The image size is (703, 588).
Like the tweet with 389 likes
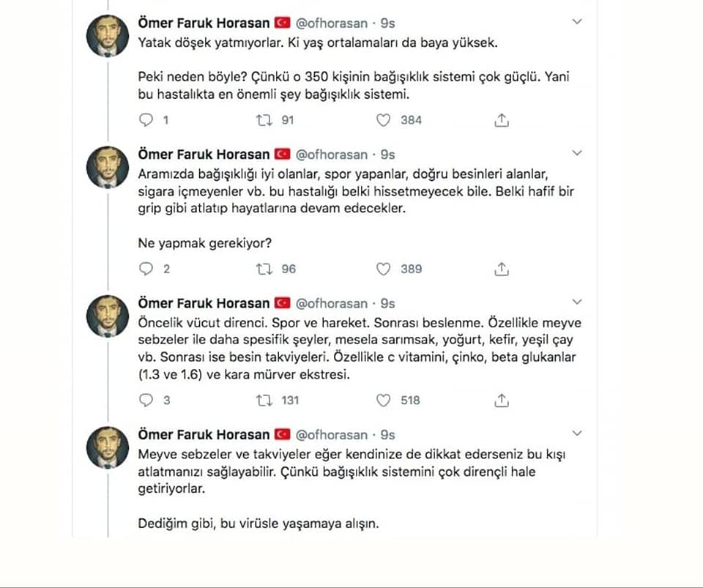(383, 269)
